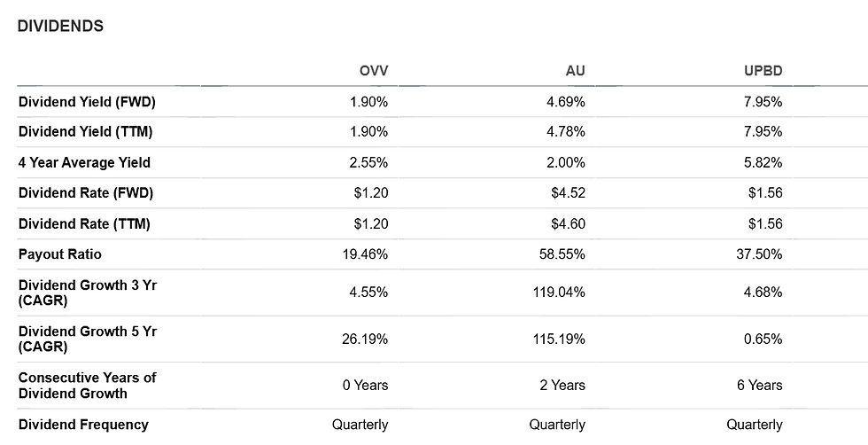868x445 pixels.
Task: Select the AU ticker header
Action: tap(575, 71)
